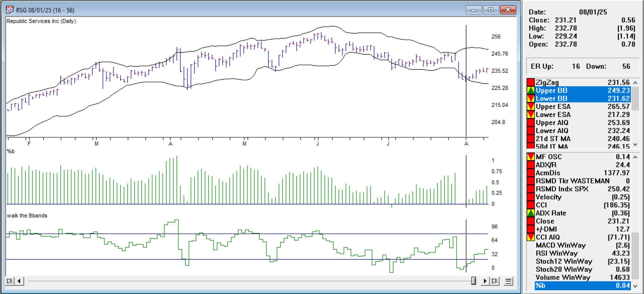Click the left ER button
This screenshot has width=644, height=294.
pyautogui.click(x=10, y=281)
